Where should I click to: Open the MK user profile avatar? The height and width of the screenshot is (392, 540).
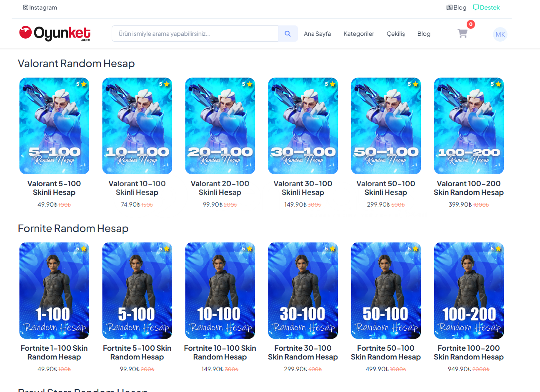point(500,35)
